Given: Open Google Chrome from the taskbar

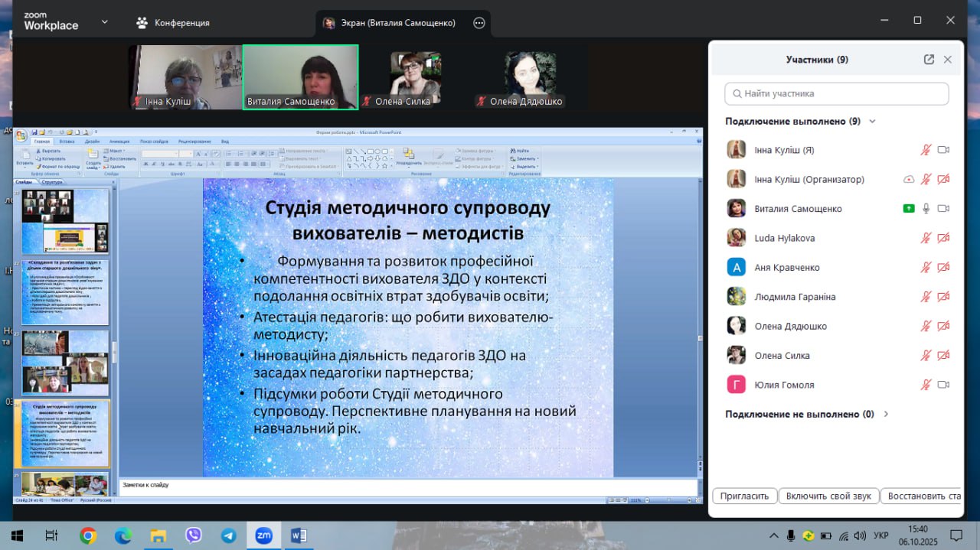Looking at the screenshot, I should coord(88,535).
